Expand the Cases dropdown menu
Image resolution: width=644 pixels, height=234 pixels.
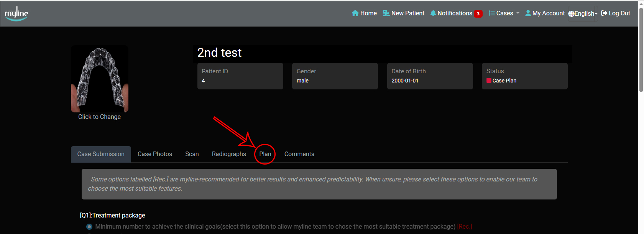[x=504, y=13]
